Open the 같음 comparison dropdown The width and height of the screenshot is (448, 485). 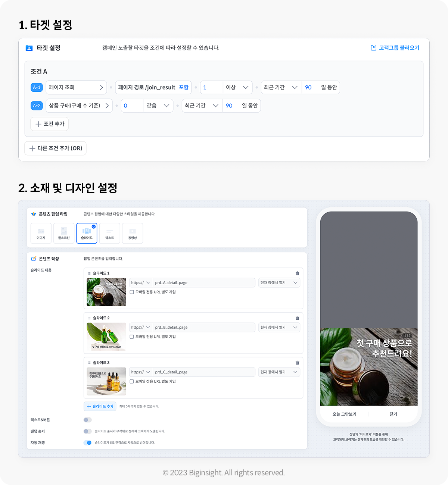tap(158, 106)
